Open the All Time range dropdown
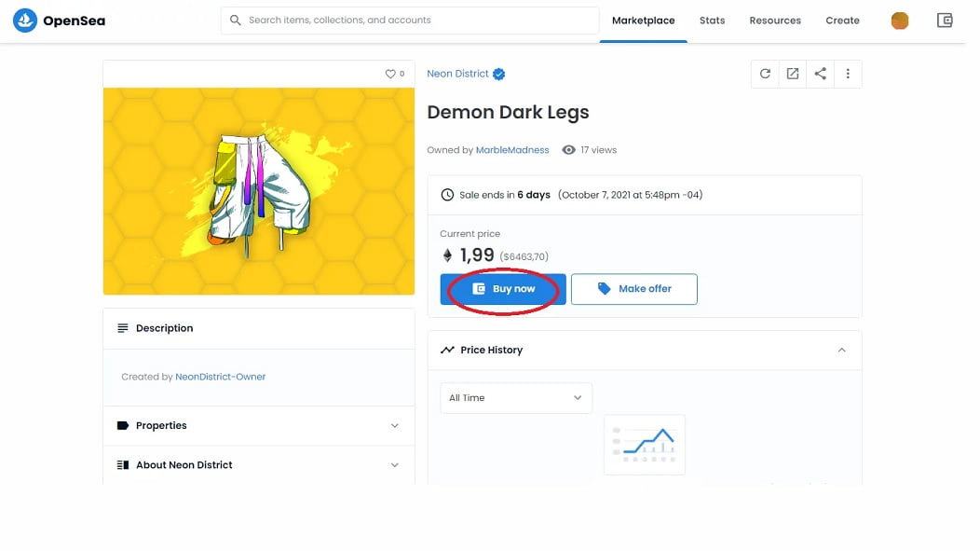The width and height of the screenshot is (980, 551). 516,398
